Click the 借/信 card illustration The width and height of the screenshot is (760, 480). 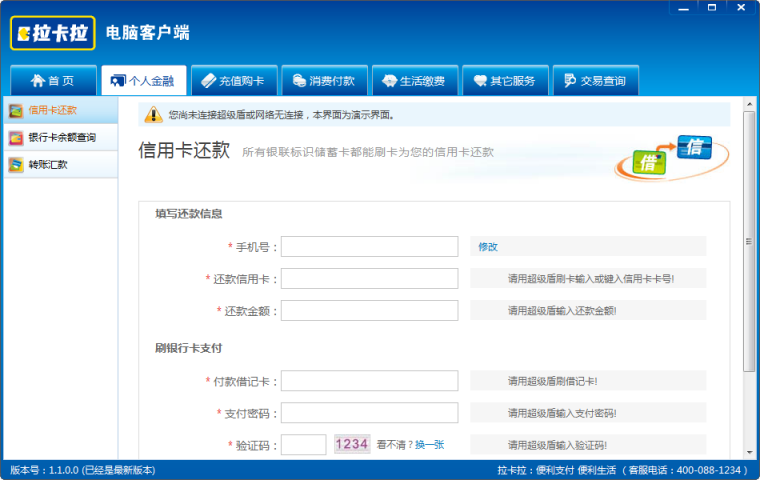click(670, 157)
